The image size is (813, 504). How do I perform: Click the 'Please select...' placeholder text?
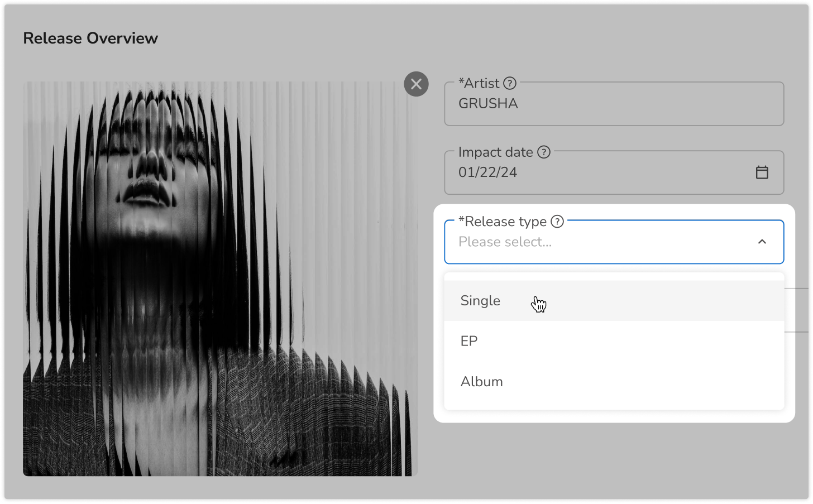[x=505, y=242]
